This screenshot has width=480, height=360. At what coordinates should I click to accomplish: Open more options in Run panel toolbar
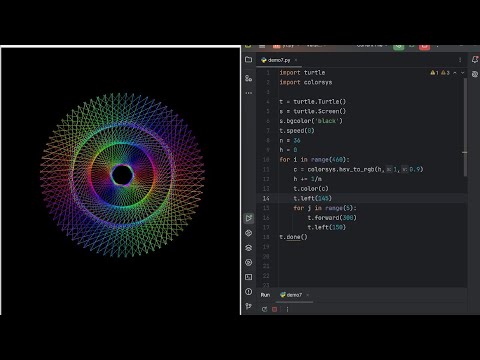(287, 309)
